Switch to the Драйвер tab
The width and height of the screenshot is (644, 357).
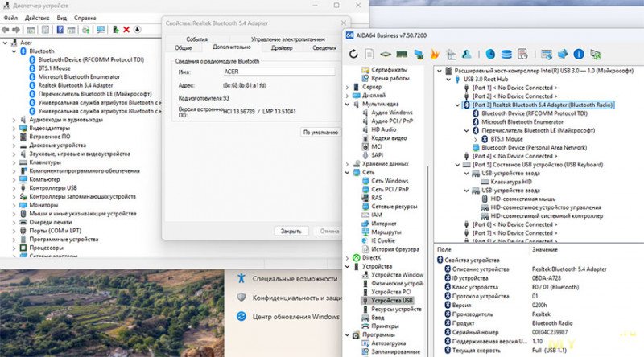282,48
